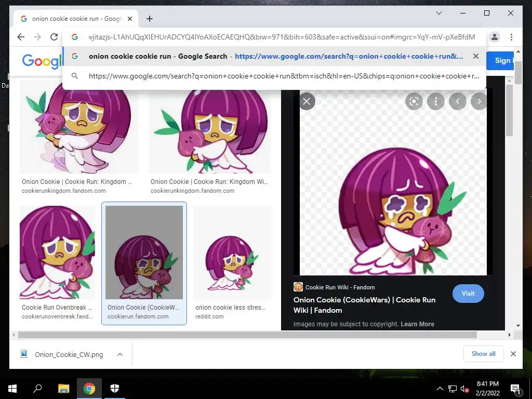This screenshot has height=399, width=532.
Task: Close the downloads bar
Action: tap(513, 354)
